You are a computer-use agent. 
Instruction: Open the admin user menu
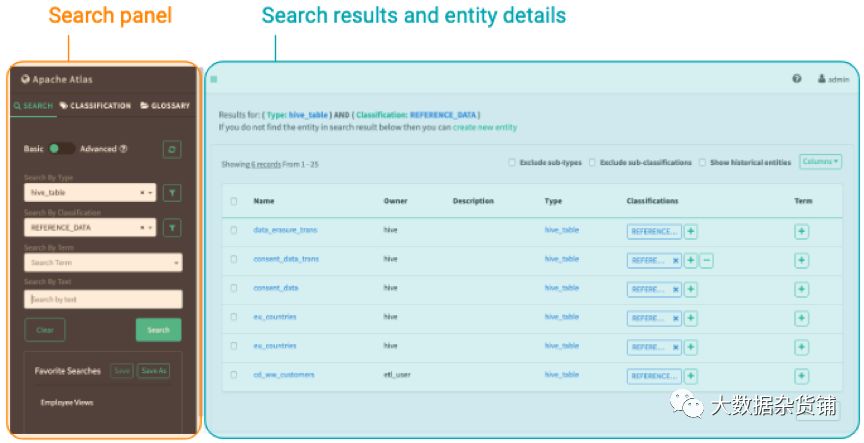pos(833,79)
